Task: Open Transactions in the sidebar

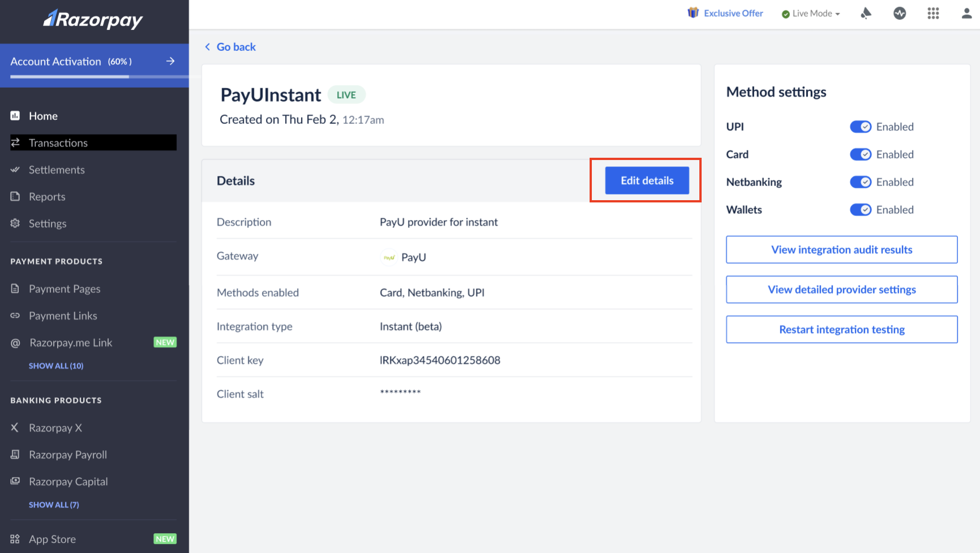Action: click(93, 142)
